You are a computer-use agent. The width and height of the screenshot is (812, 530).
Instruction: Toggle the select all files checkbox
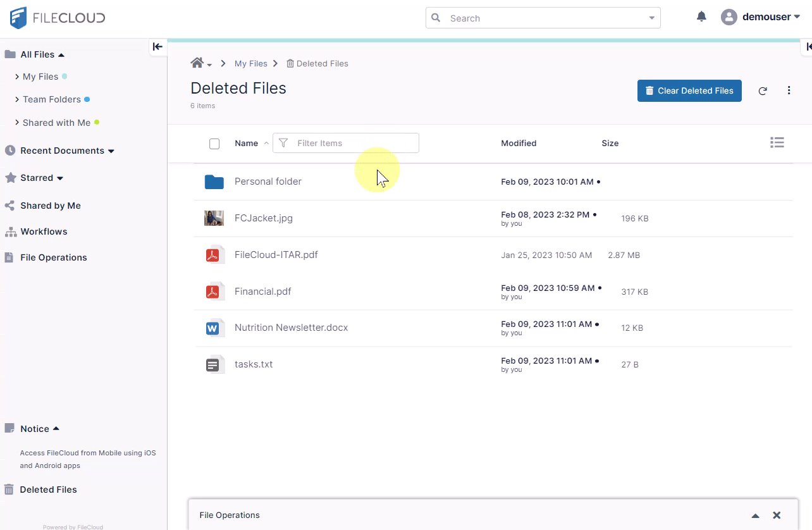[x=214, y=144]
